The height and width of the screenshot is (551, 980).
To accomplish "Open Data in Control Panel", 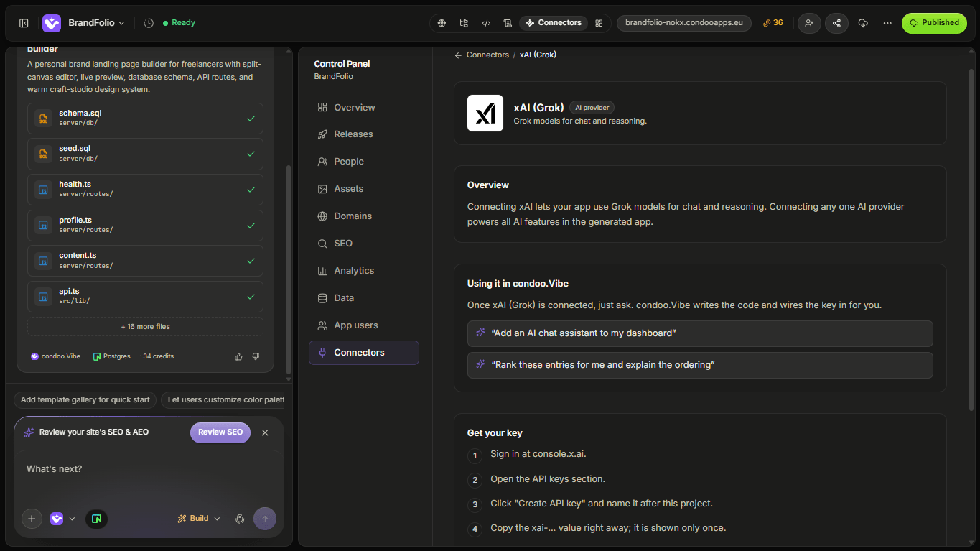I will click(364, 298).
